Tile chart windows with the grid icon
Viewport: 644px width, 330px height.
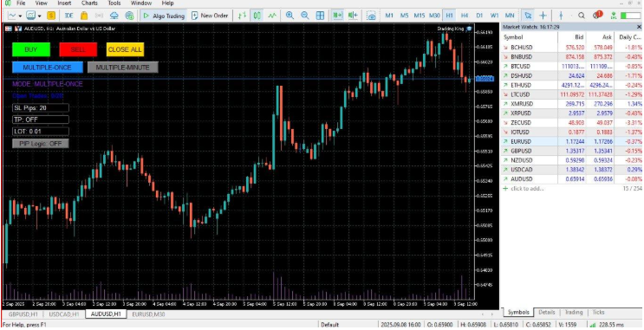(320, 16)
